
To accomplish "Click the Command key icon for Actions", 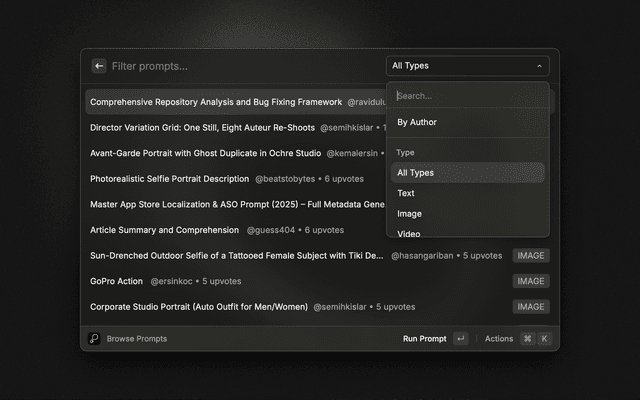I will tap(527, 339).
